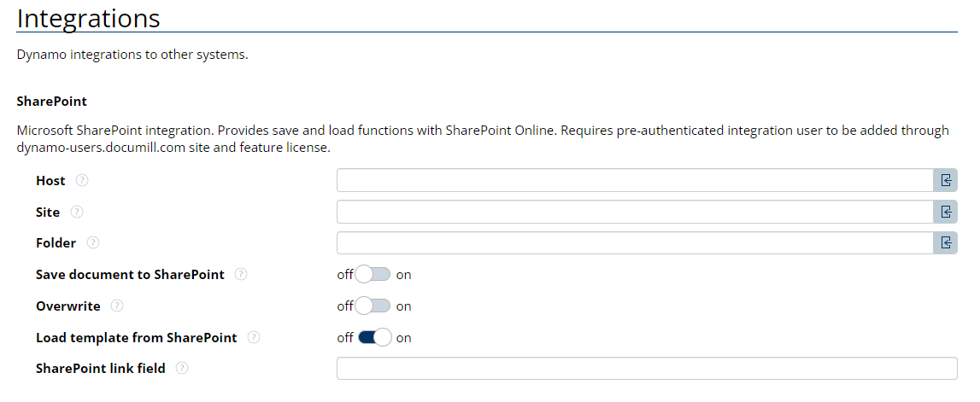Click the insert icon at Host field end

coord(946,180)
